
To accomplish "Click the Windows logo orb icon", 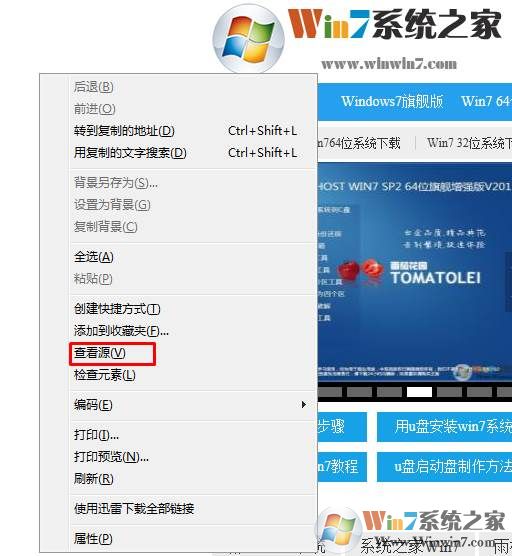I will tap(249, 40).
